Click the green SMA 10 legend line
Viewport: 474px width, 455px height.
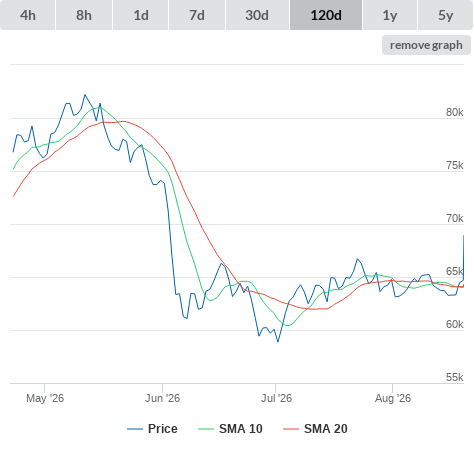(206, 429)
